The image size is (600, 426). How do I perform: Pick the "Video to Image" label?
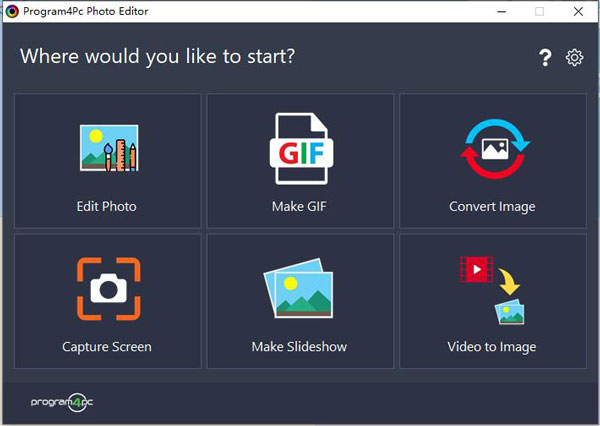pos(492,347)
